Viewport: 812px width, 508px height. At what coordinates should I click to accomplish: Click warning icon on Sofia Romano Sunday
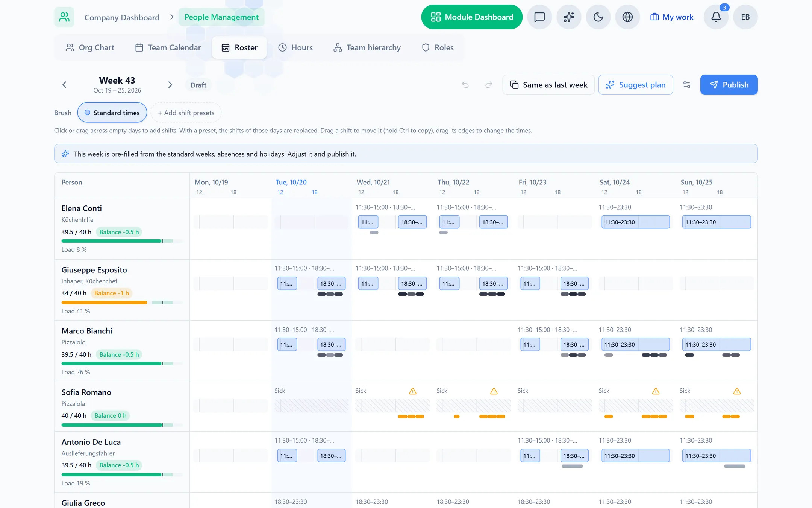click(737, 391)
